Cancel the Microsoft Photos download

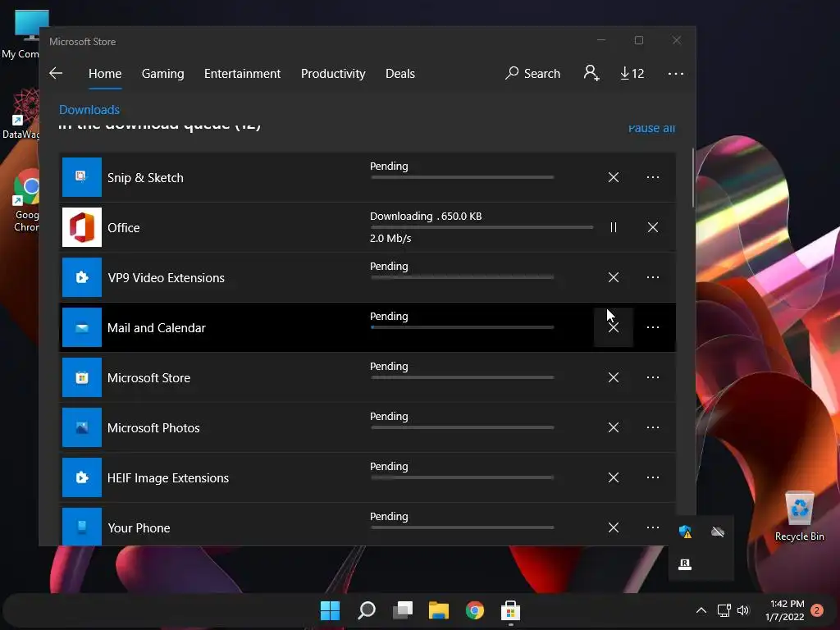click(614, 427)
